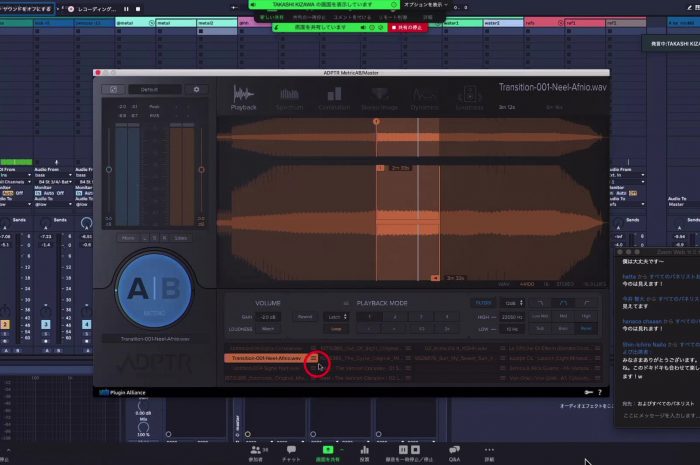
Task: Select cue slot 3 in Playback Mode
Action: (x=421, y=317)
